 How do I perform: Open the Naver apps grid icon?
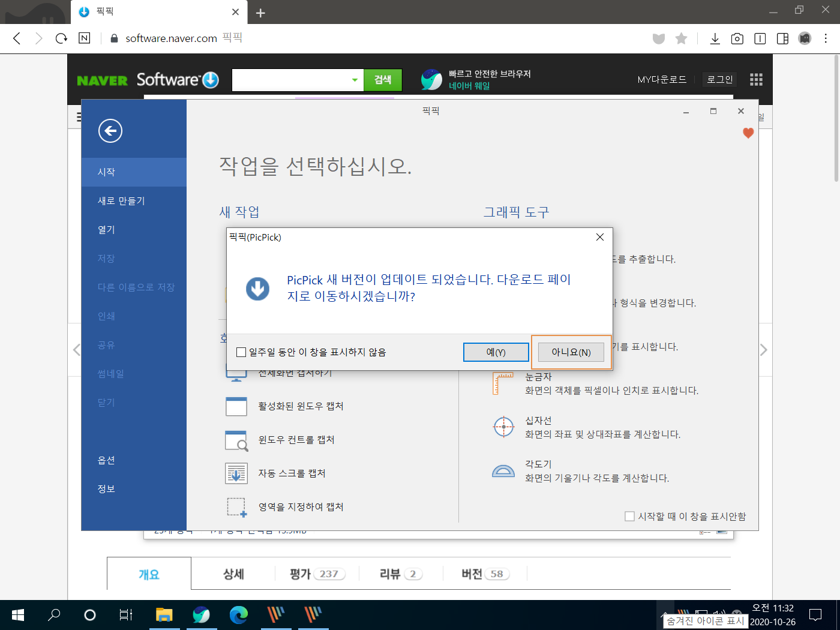756,79
